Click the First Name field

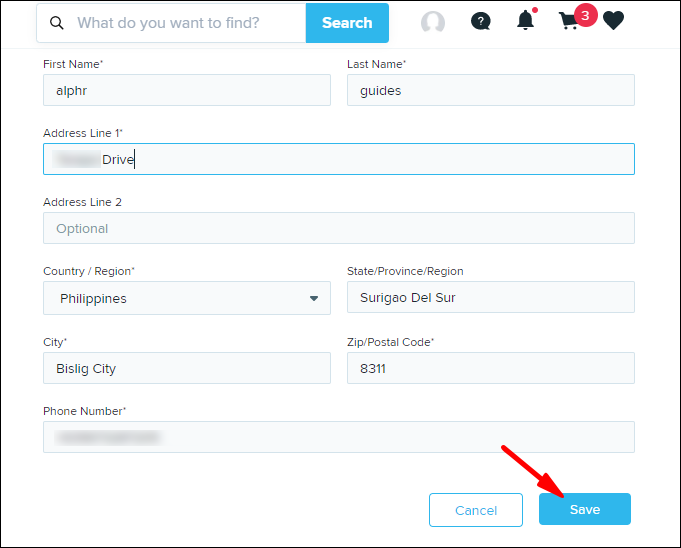click(186, 90)
